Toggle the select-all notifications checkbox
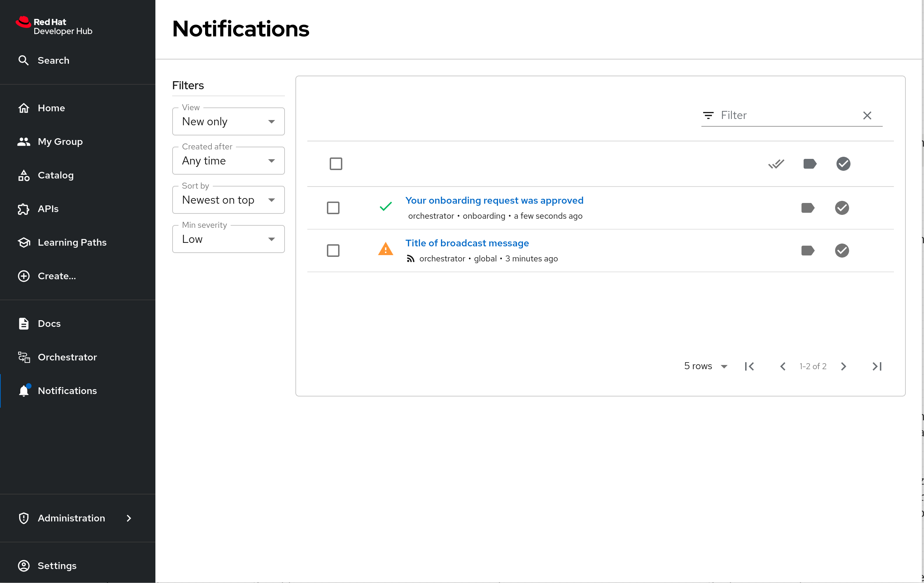Viewport: 924px width, 583px height. tap(336, 164)
